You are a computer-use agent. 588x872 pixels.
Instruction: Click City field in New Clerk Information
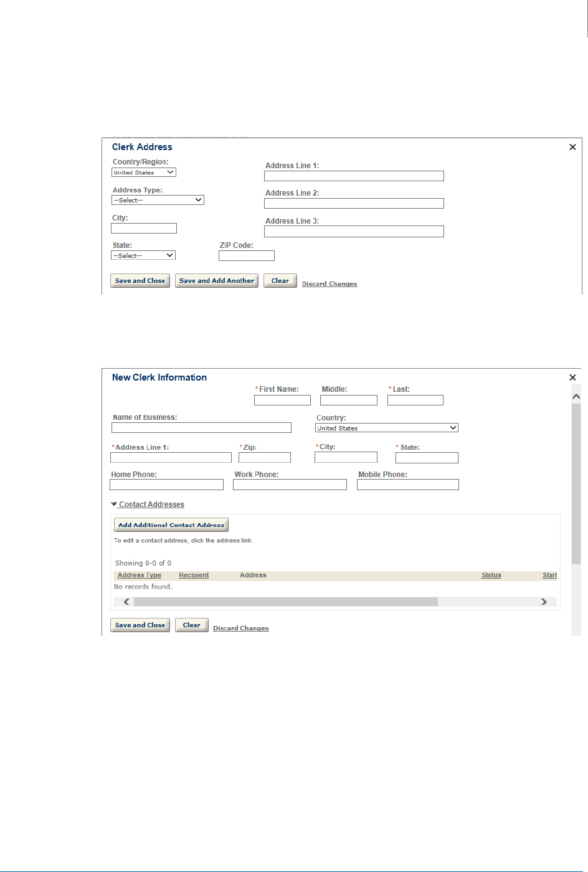346,458
